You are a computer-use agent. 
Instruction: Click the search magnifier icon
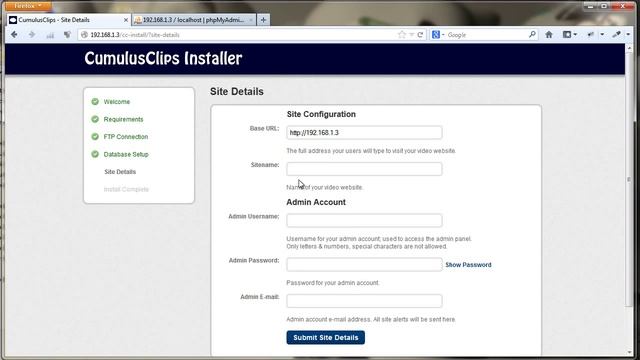[532, 35]
